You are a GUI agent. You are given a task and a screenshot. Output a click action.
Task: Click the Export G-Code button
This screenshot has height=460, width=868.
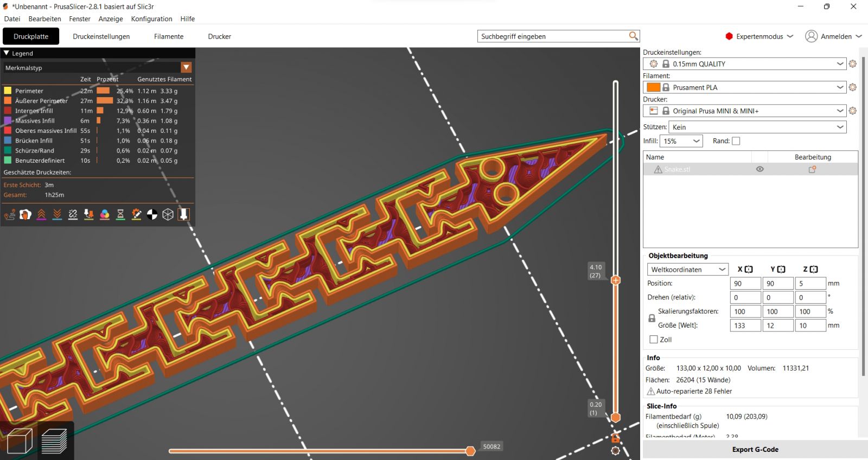point(755,450)
